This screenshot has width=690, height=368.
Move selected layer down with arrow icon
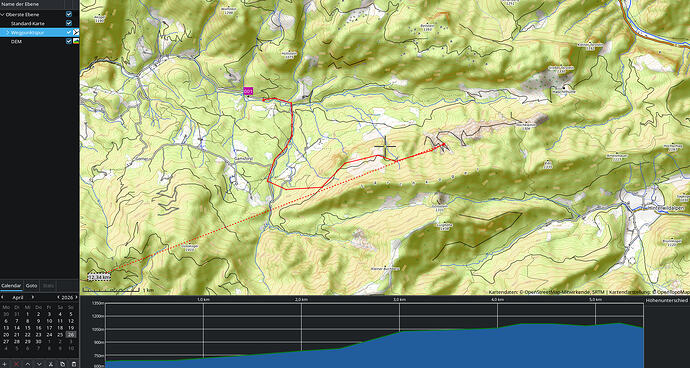click(39, 364)
